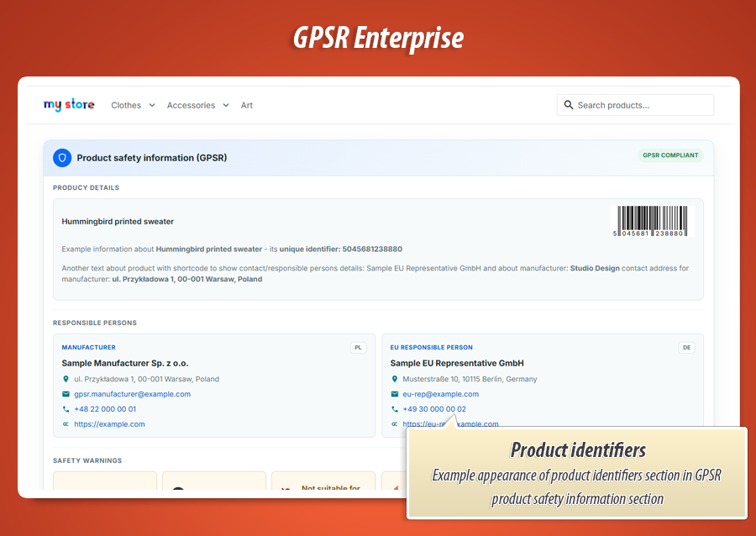
Task: Email gpsr.manufacturer@example.com
Action: [132, 394]
